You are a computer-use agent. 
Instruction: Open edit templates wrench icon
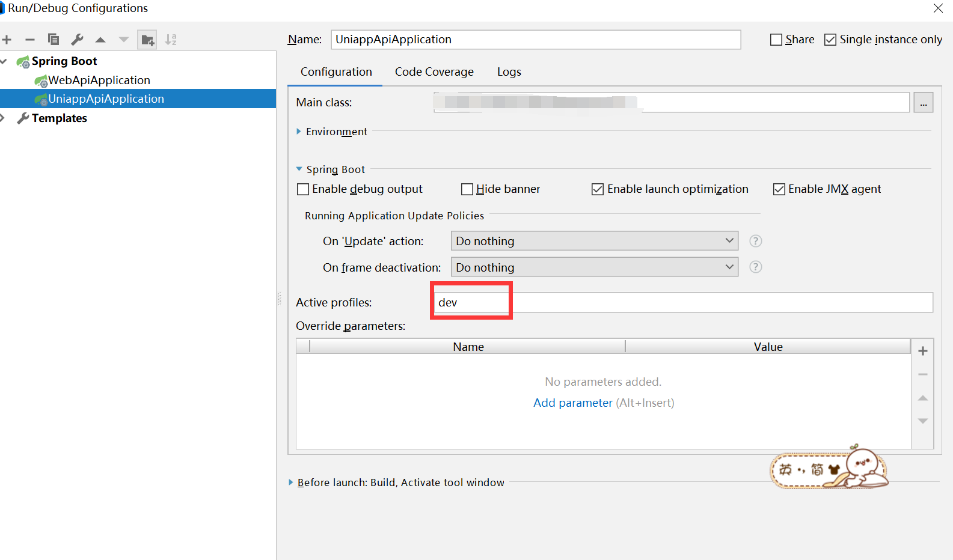tap(77, 40)
